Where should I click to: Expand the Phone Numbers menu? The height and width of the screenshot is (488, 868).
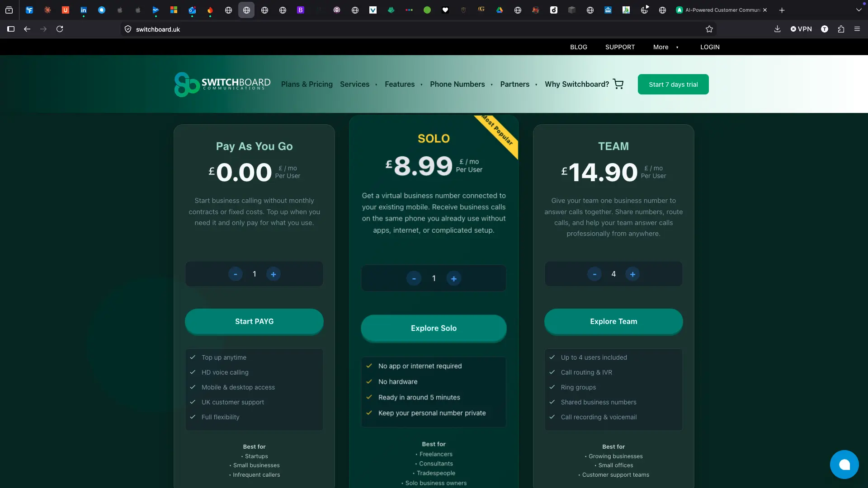[x=461, y=84]
